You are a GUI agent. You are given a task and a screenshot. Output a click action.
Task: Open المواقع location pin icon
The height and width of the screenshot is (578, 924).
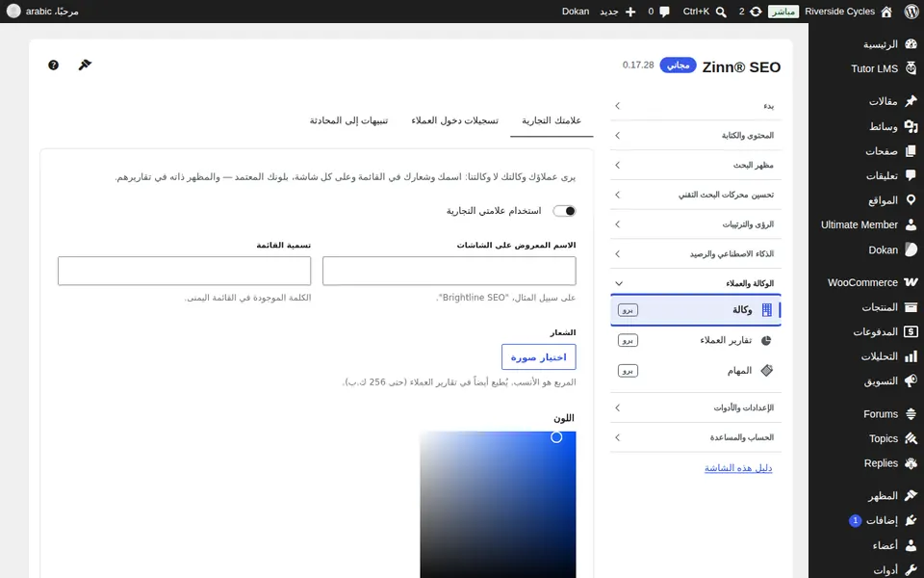(911, 200)
